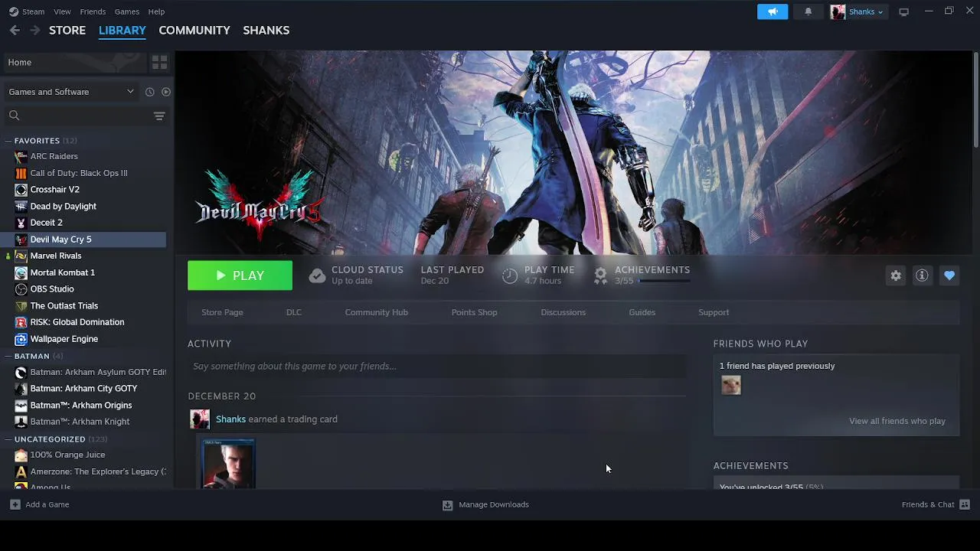980x551 pixels.
Task: Show game info icon
Action: pos(922,275)
